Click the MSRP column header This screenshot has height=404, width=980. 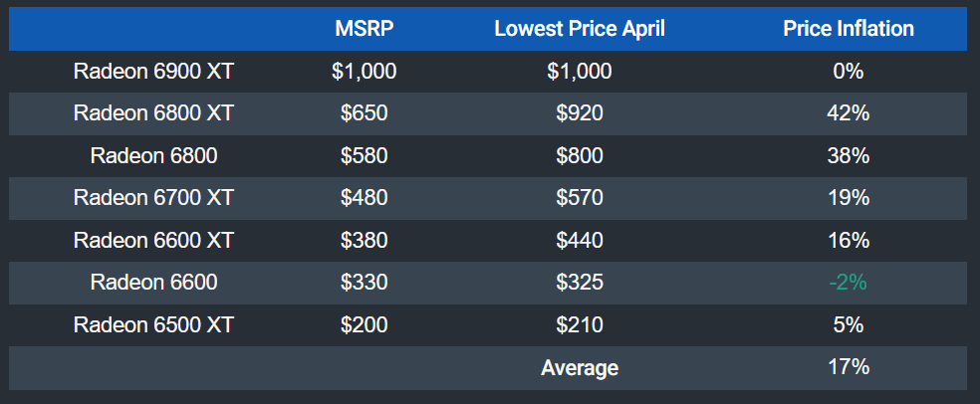pos(365,29)
